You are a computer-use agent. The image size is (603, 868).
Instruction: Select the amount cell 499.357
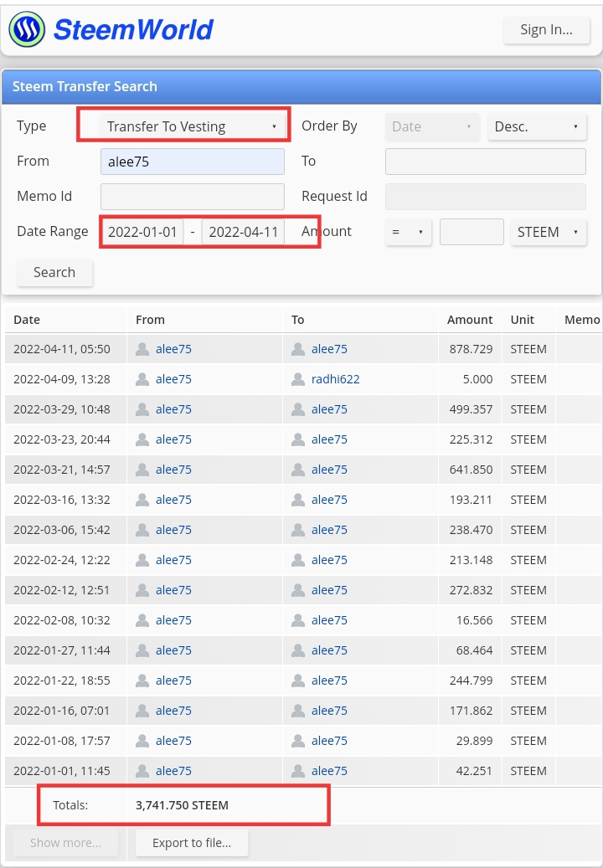click(x=472, y=409)
